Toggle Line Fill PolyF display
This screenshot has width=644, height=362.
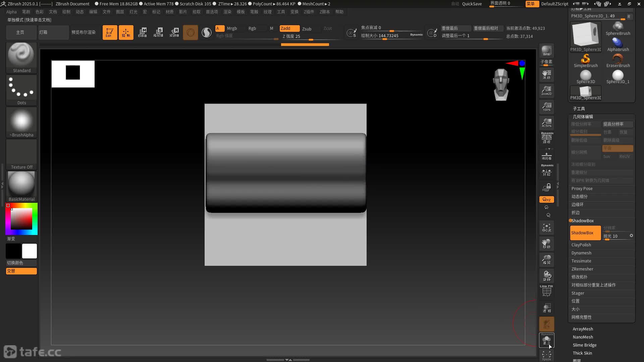click(546, 291)
